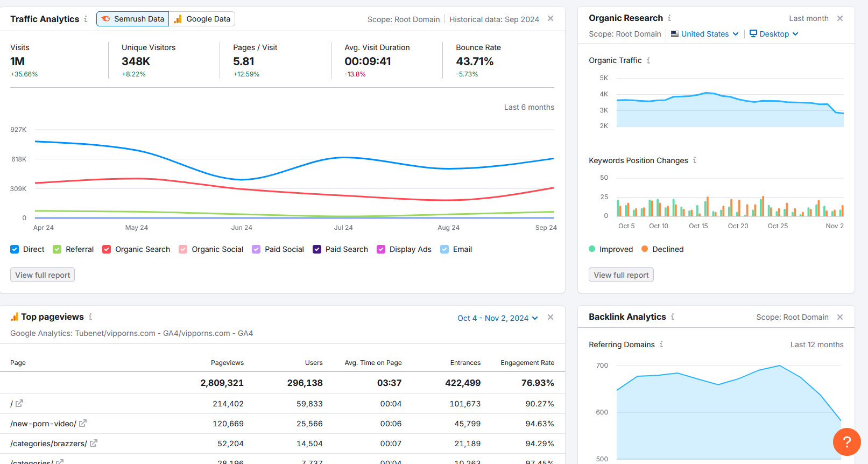Toggle the Direct traffic checkbox
The image size is (868, 464).
15,249
